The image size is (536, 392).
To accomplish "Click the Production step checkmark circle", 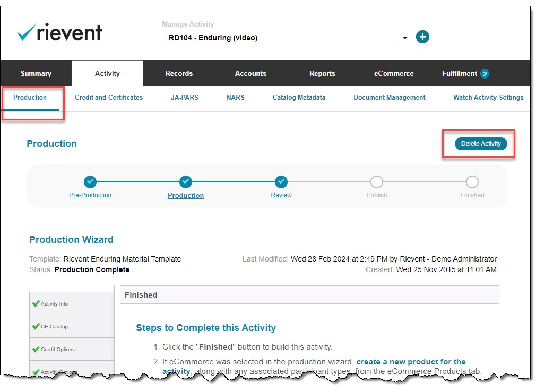I will pyautogui.click(x=186, y=182).
